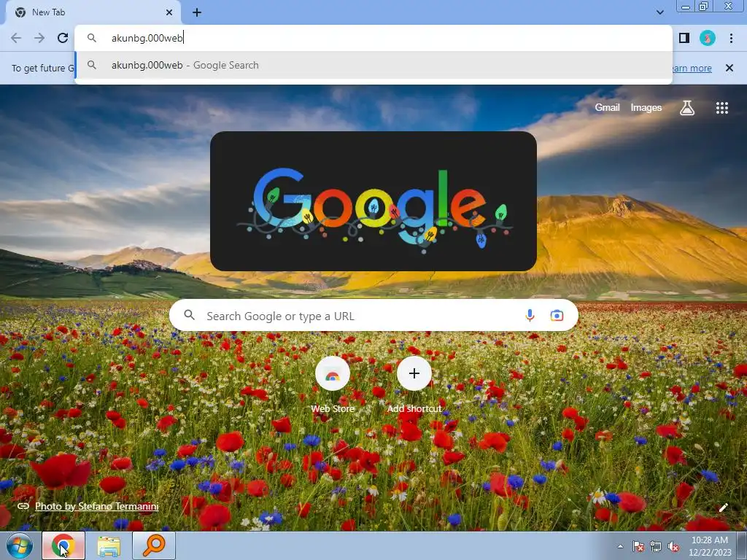Search by image with the camera icon
The width and height of the screenshot is (747, 560).
tap(557, 315)
